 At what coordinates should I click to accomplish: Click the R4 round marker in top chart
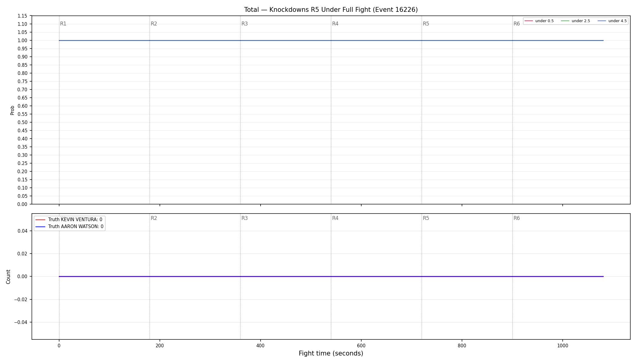pos(335,24)
